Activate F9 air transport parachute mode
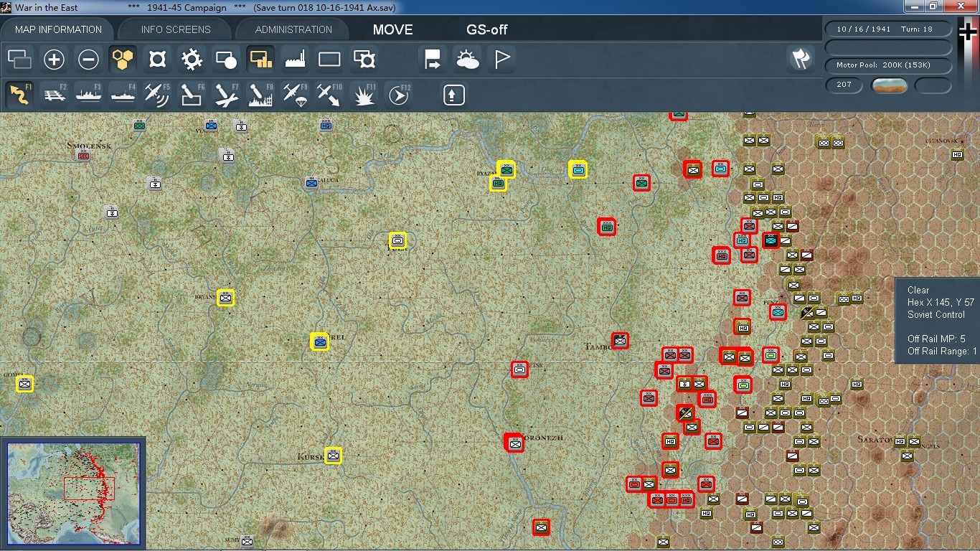Image resolution: width=980 pixels, height=551 pixels. 295,95
